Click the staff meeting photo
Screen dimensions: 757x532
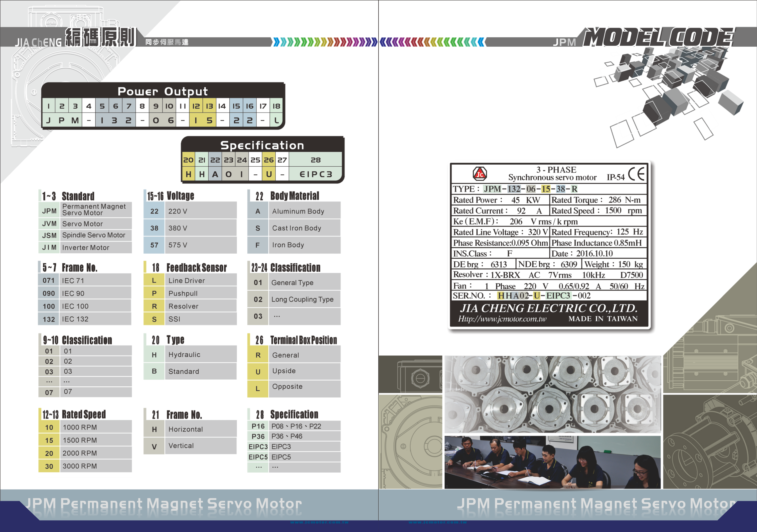pos(552,462)
